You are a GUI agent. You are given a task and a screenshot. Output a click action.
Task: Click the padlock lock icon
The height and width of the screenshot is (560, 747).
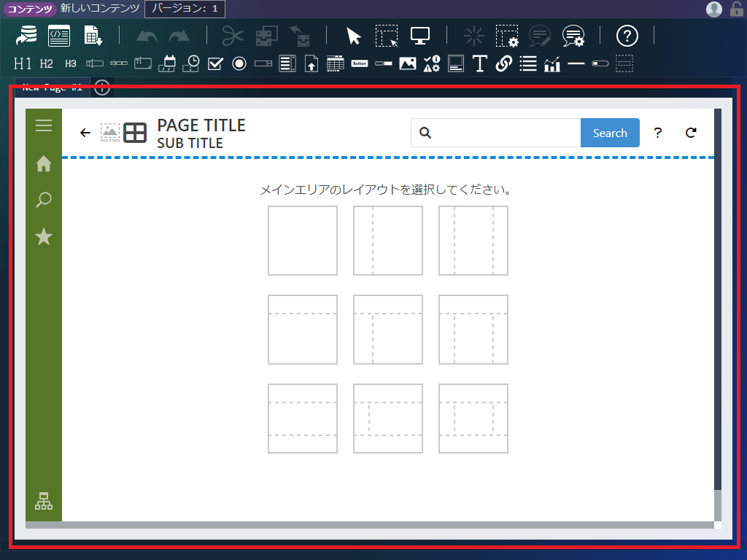737,9
